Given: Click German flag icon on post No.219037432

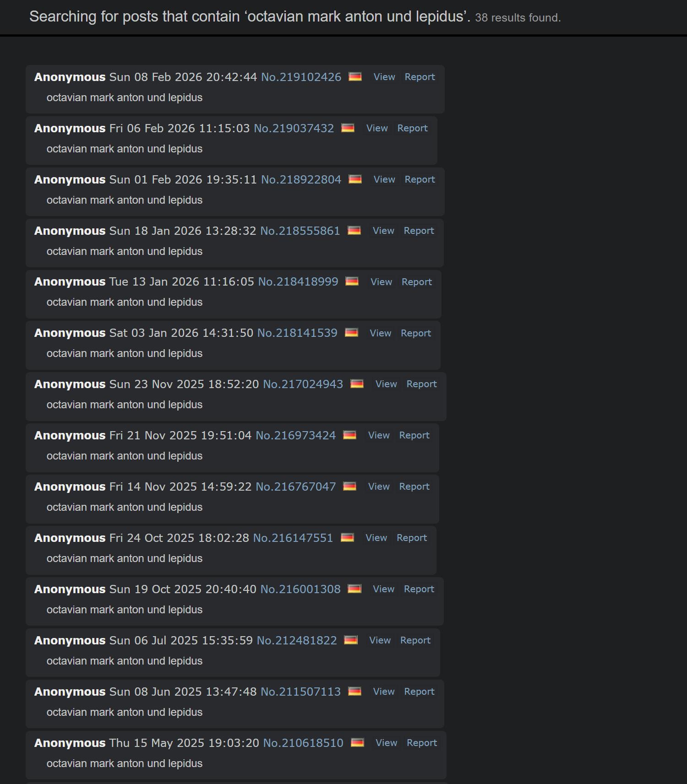Looking at the screenshot, I should (348, 128).
